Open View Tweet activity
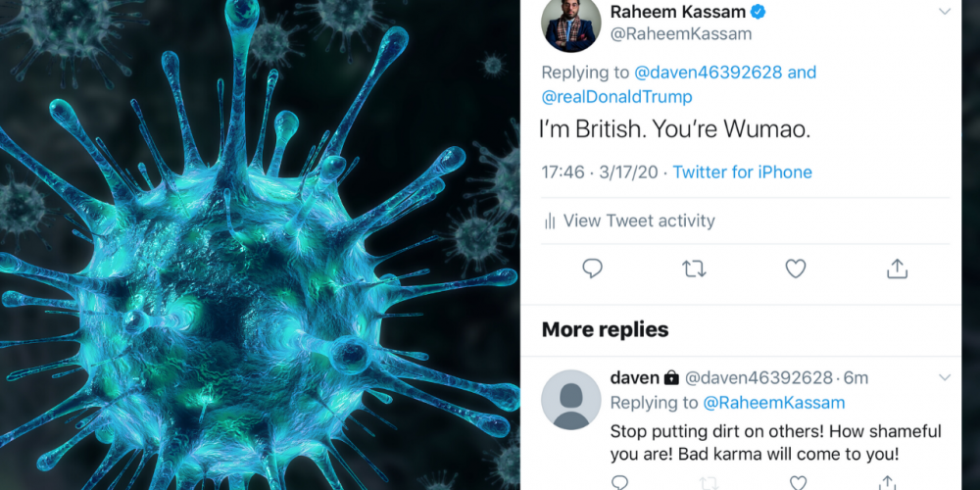 coord(639,221)
